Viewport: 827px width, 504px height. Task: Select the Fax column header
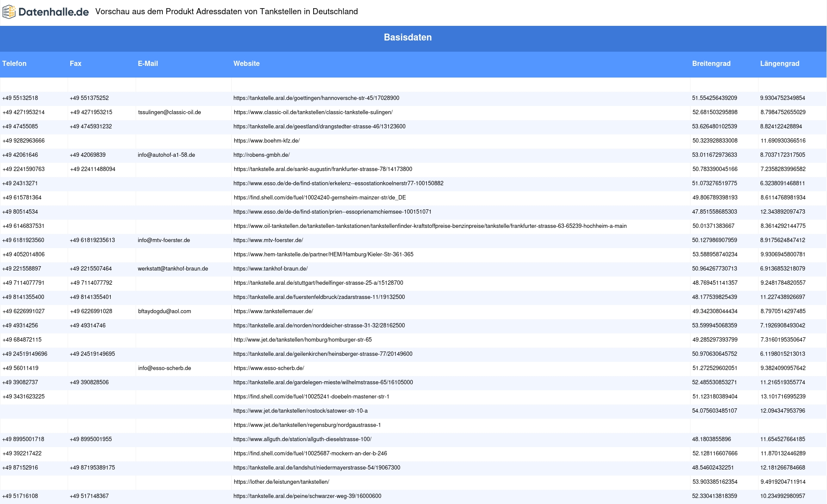pos(75,63)
